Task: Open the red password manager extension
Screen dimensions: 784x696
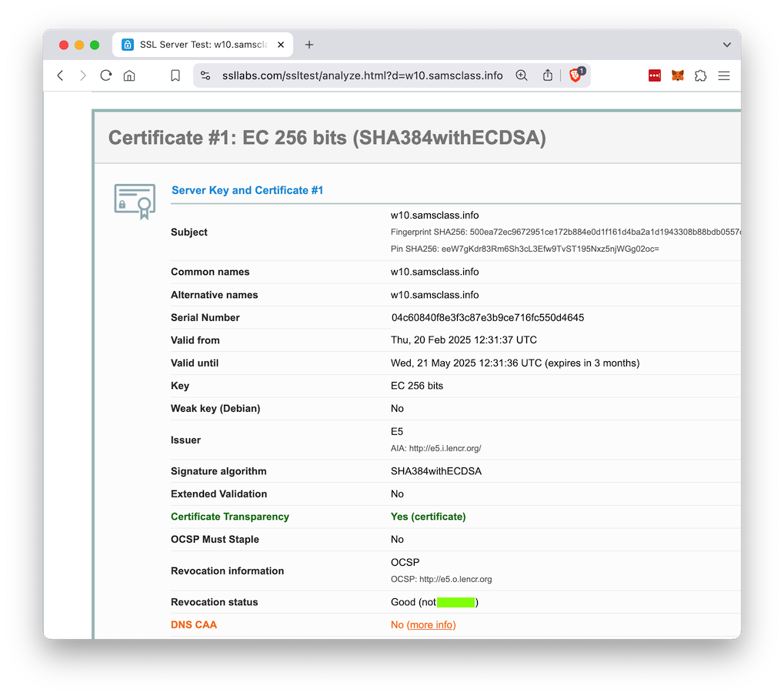Action: point(655,75)
